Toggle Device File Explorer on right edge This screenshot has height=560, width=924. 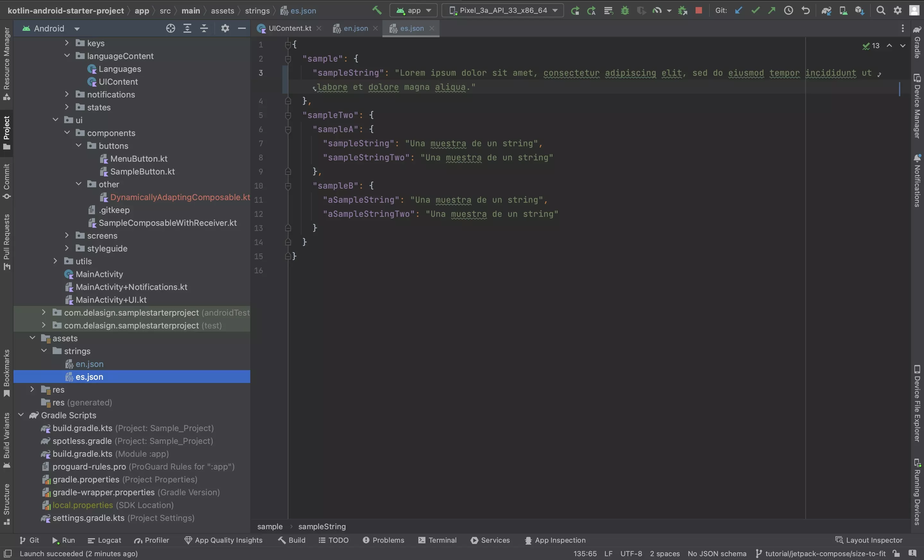pos(917,403)
